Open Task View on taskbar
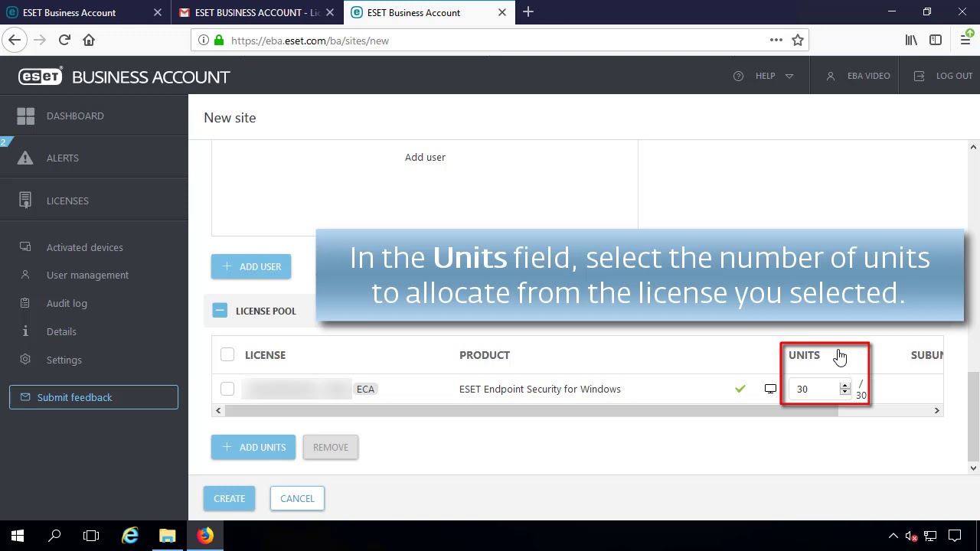 pyautogui.click(x=91, y=536)
